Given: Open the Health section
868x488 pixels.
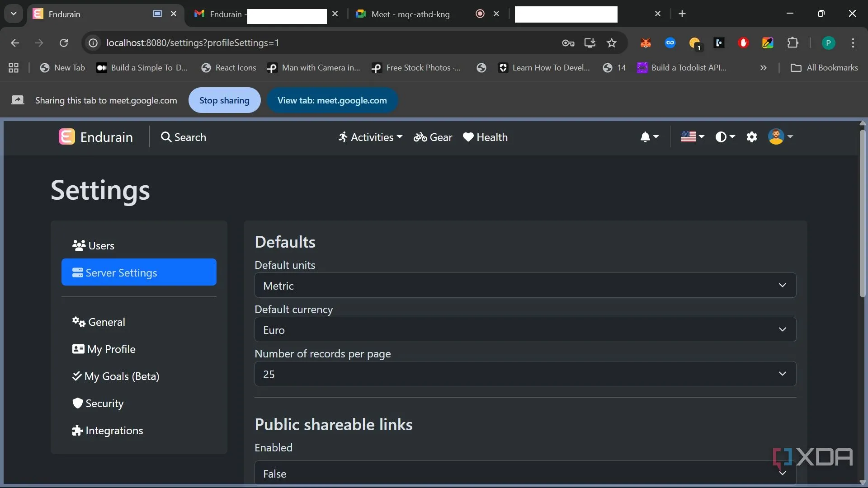Looking at the screenshot, I should click(485, 138).
